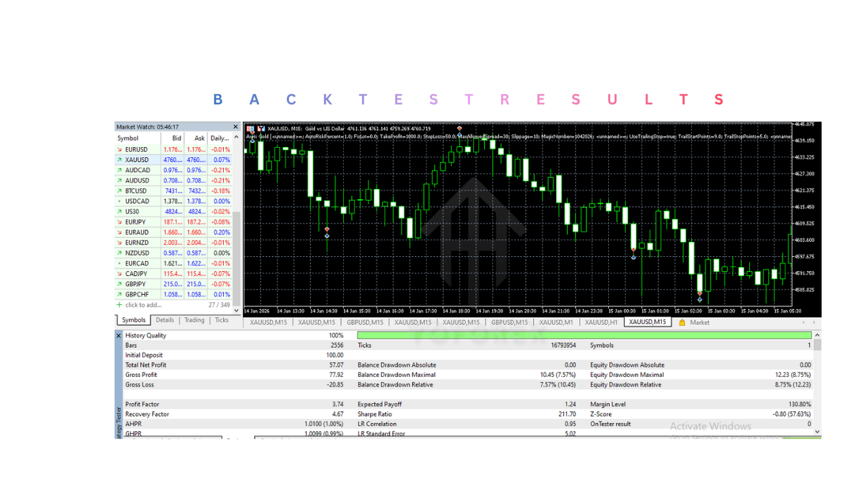This screenshot has height=488, width=868.
Task: Click the X icon beside History Quality row
Action: tap(119, 335)
